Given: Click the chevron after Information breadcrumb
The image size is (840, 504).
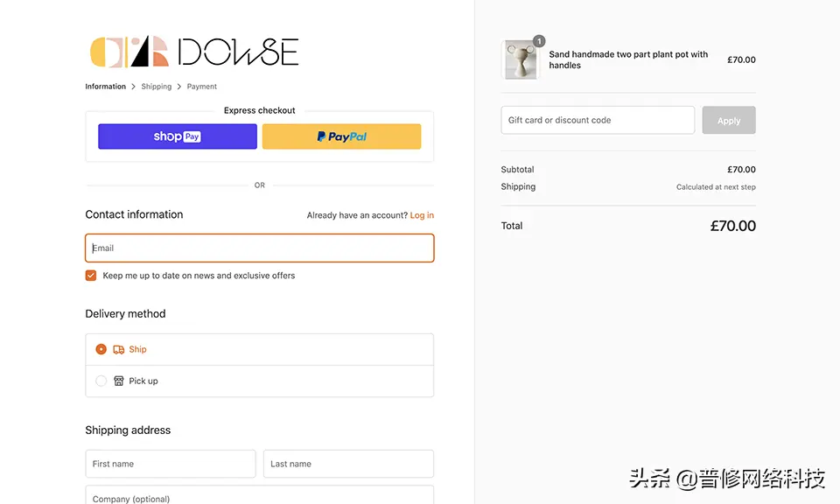Looking at the screenshot, I should point(134,87).
